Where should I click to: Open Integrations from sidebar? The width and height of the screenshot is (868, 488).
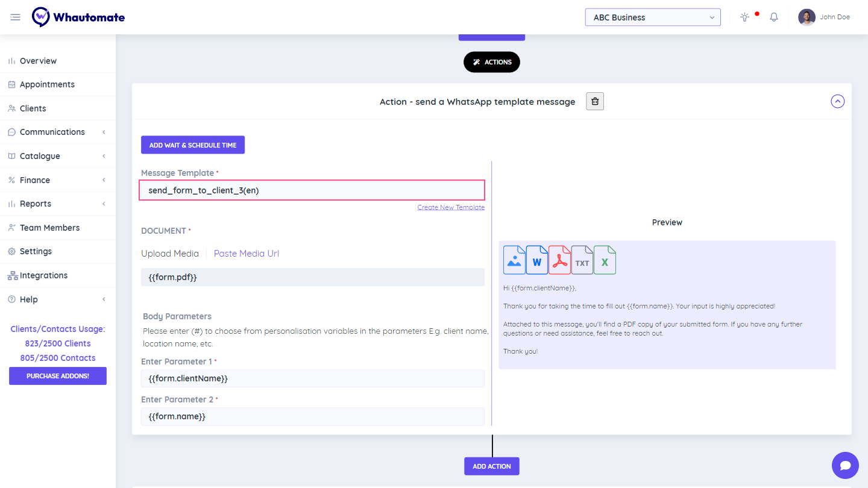pos(43,275)
